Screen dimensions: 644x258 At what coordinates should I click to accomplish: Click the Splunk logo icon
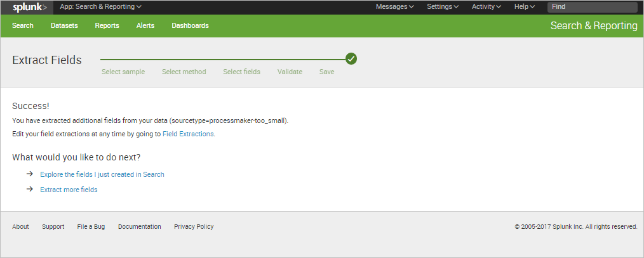pos(29,7)
